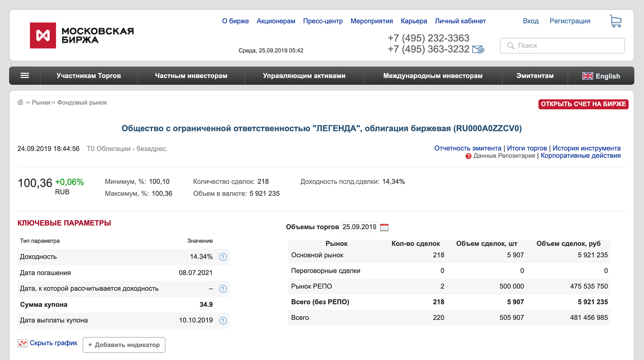Open Мероприятия link

(372, 21)
